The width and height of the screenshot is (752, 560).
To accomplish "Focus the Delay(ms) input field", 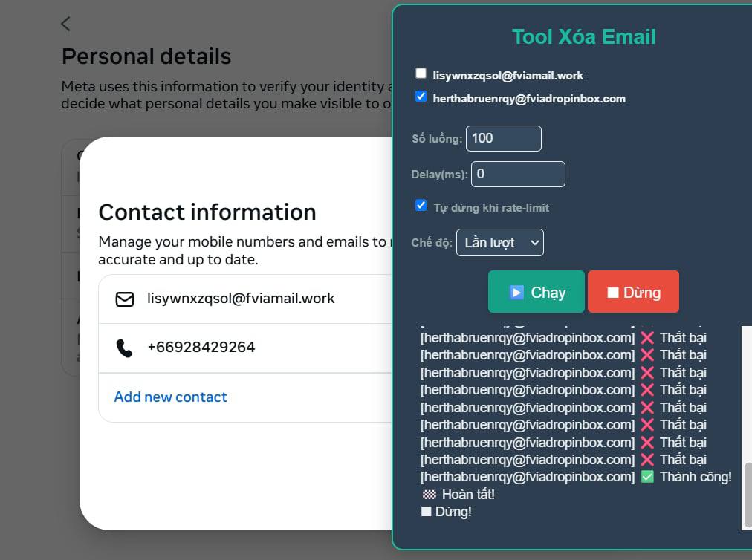I will [517, 174].
